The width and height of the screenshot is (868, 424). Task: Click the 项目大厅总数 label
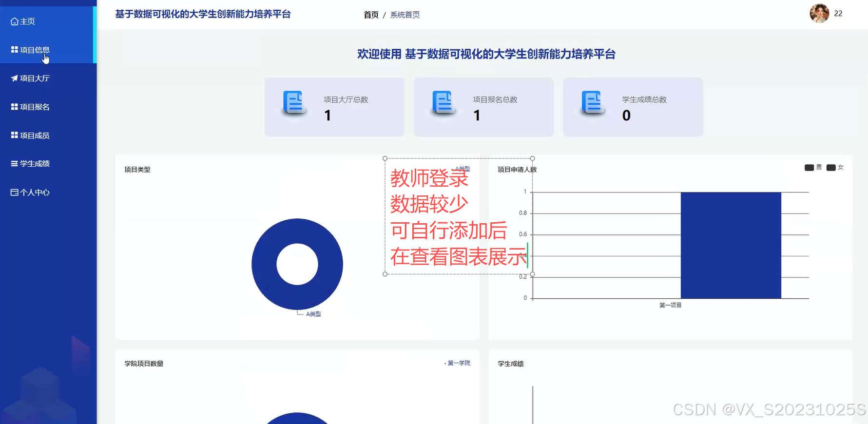(x=346, y=99)
